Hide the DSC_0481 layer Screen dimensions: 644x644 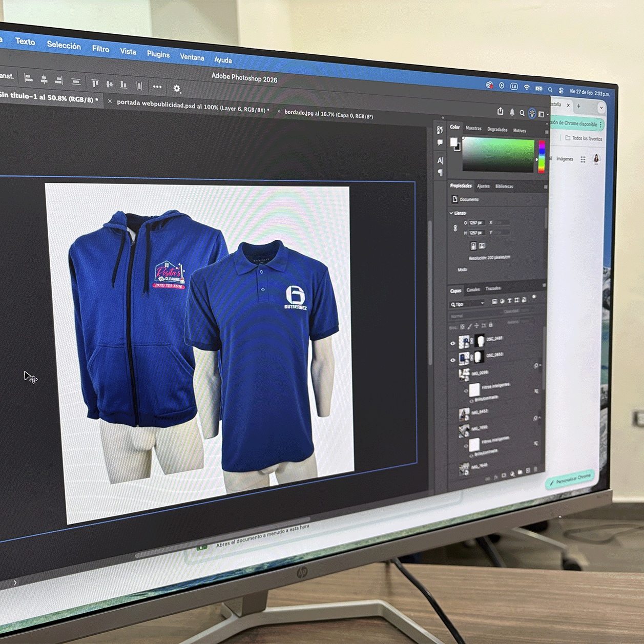pyautogui.click(x=452, y=343)
